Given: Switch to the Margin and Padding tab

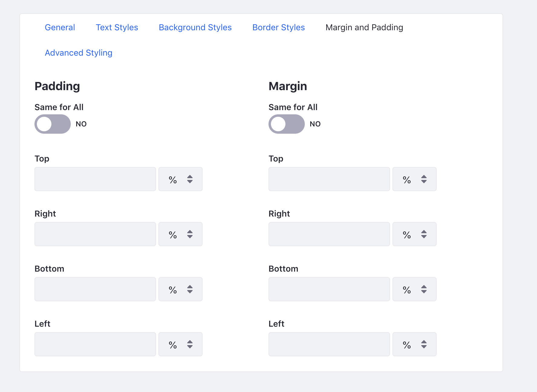Looking at the screenshot, I should tap(364, 27).
